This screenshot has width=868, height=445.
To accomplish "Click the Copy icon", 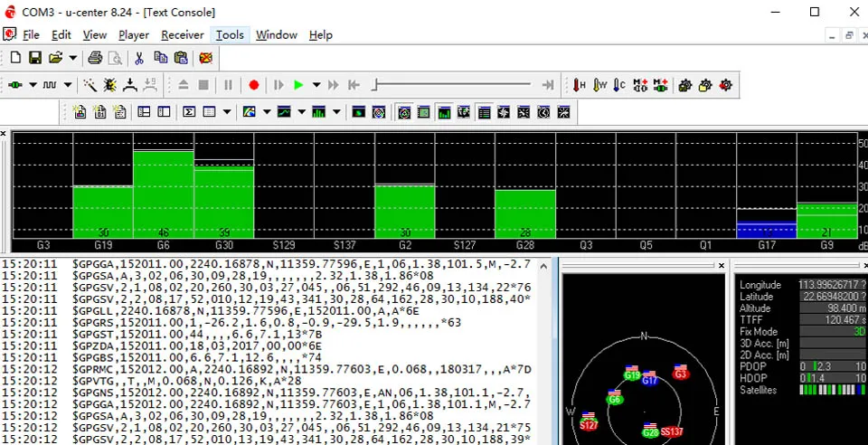I will (x=161, y=58).
